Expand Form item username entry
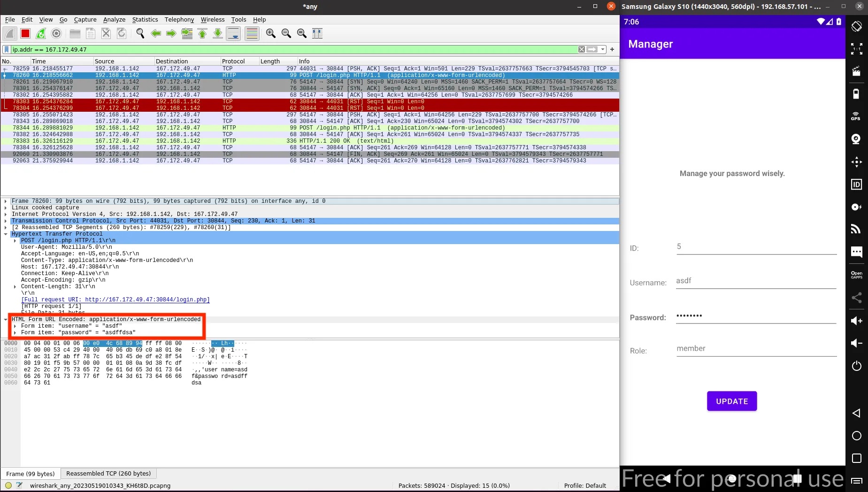Screen dimensions: 868x492 point(15,326)
